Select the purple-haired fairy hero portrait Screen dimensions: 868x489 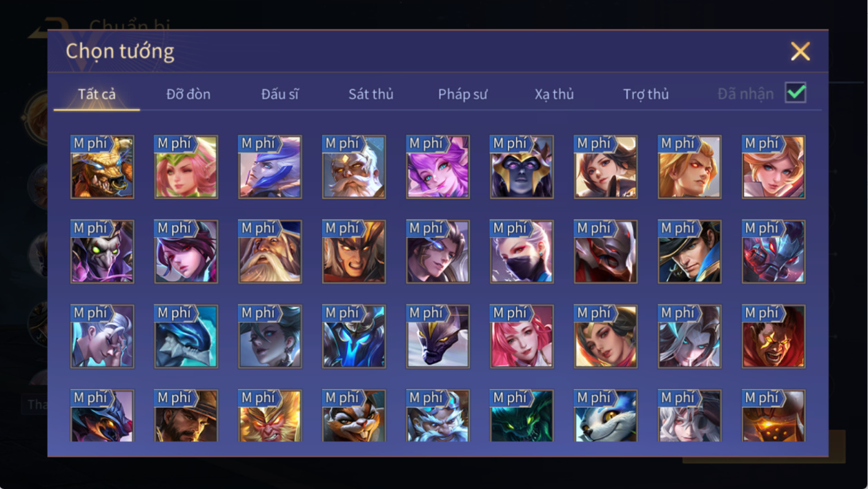pos(438,166)
